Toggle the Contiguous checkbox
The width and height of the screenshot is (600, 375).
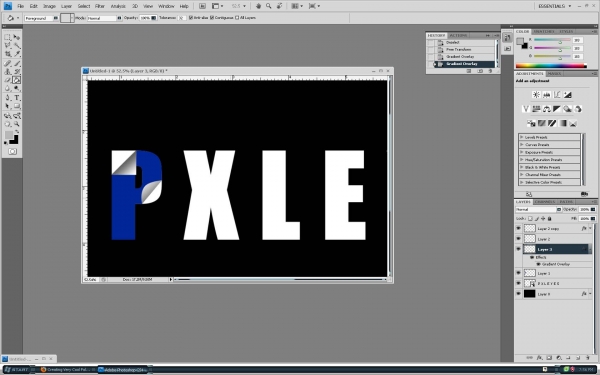tap(212, 18)
